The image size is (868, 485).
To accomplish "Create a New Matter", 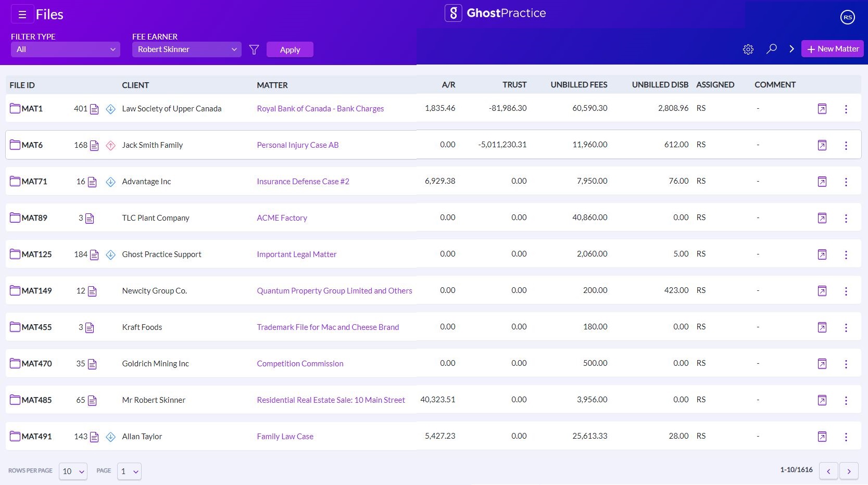I will (x=833, y=49).
